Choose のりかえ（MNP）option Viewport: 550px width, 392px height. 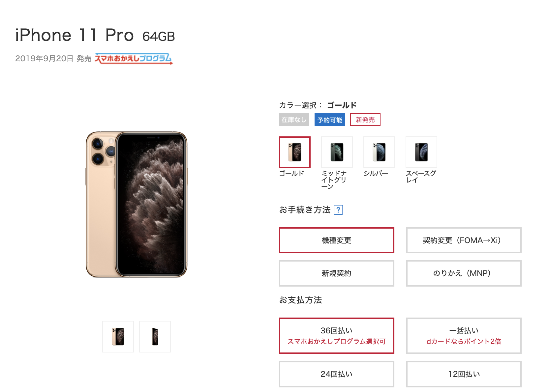point(464,273)
